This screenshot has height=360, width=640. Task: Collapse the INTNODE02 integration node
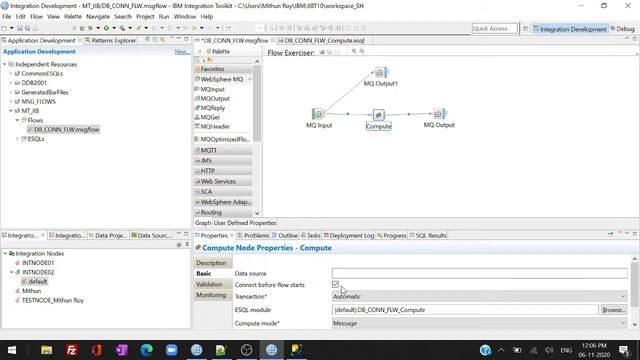click(11, 272)
